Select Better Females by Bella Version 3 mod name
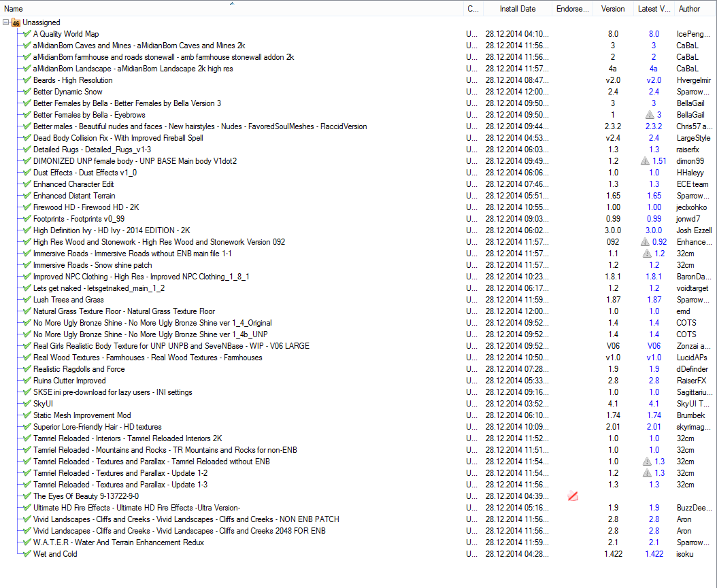This screenshot has height=588, width=717. [x=127, y=103]
